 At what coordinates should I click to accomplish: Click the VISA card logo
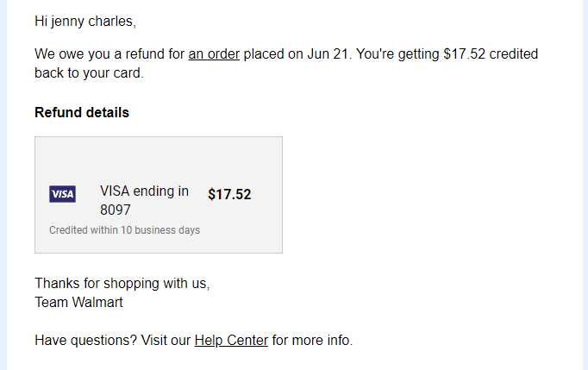tap(62, 194)
